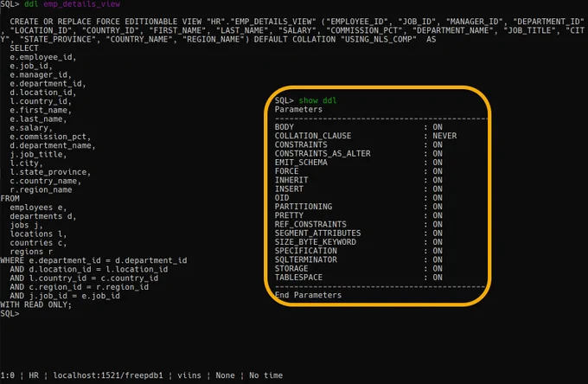Click the empty SQL> prompt below the DDL
Screen dimensions: 588x384
(x=10, y=313)
